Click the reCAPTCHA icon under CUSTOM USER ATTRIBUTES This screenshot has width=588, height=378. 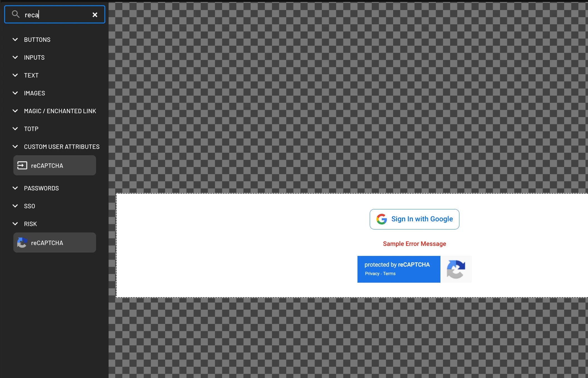[x=22, y=165]
